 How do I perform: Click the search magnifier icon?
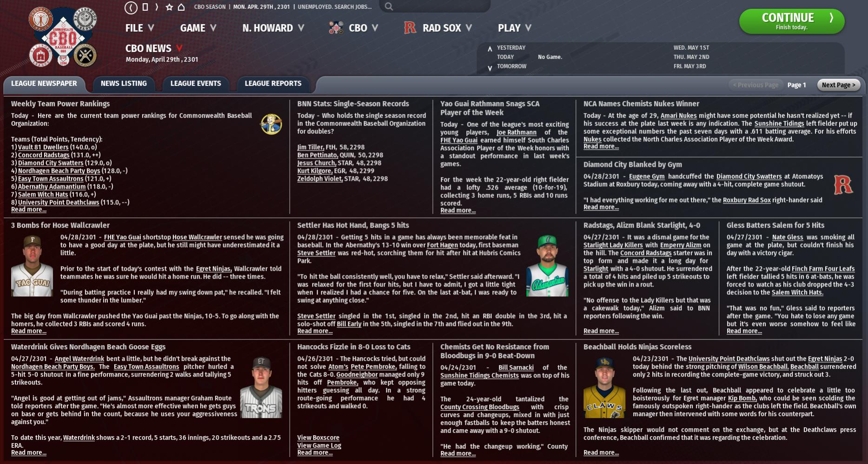coord(389,7)
